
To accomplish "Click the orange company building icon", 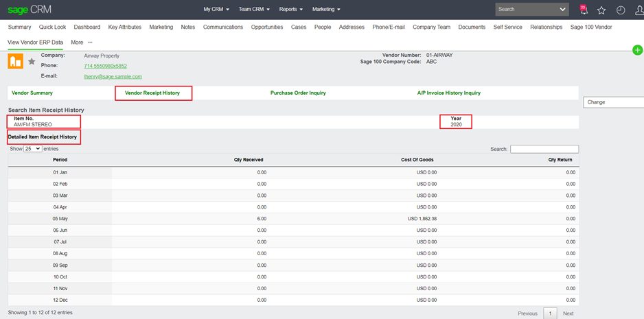I will click(x=16, y=61).
